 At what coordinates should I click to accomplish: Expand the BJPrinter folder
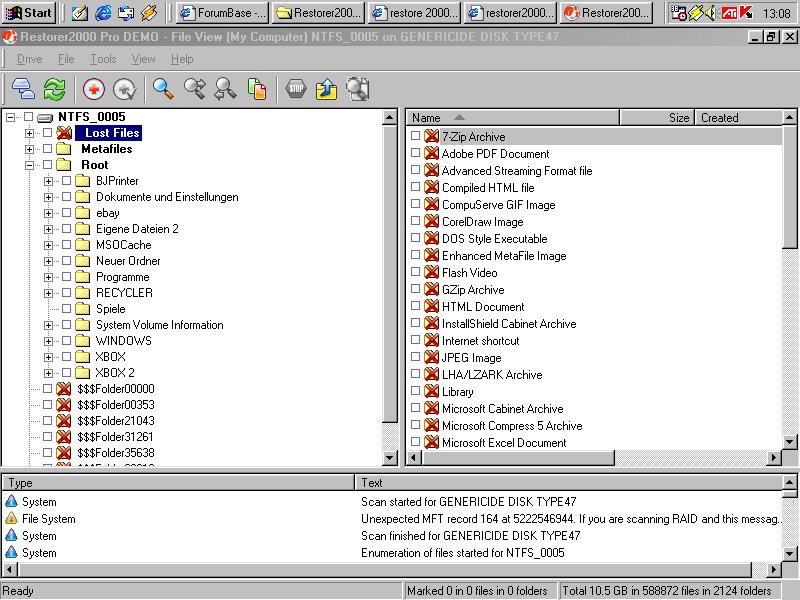(48, 181)
